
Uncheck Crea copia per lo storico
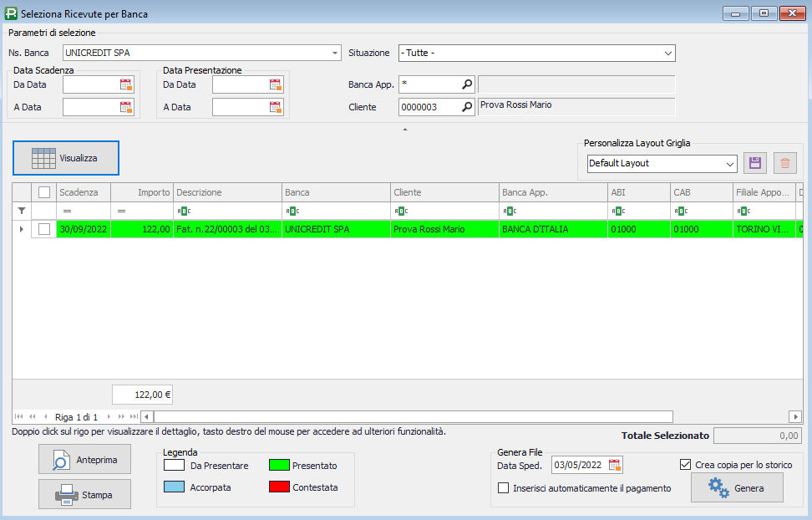686,465
